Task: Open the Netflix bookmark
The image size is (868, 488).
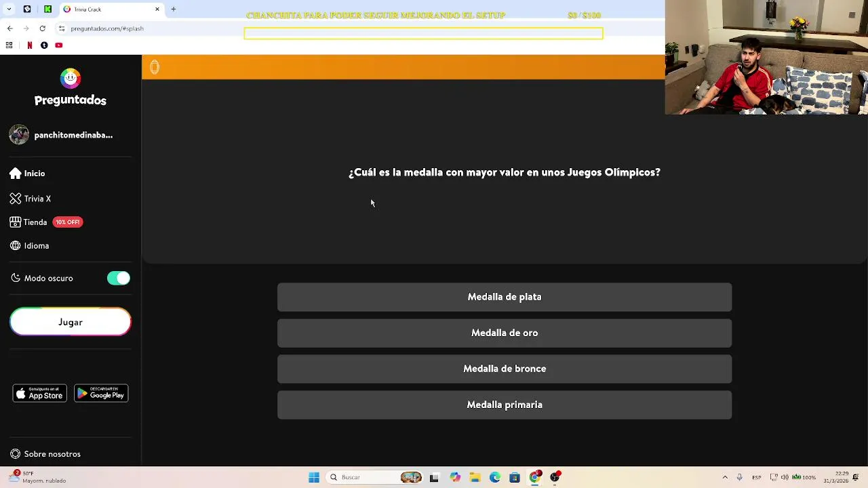Action: point(29,45)
